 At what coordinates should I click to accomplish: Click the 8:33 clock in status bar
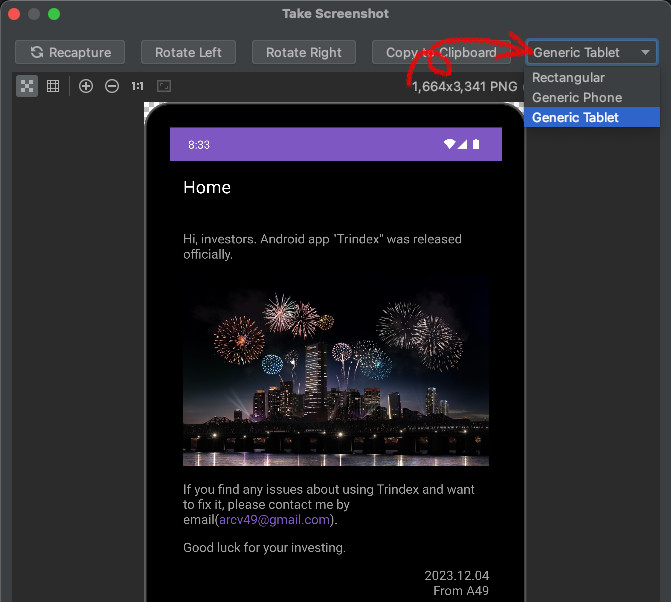pyautogui.click(x=199, y=145)
